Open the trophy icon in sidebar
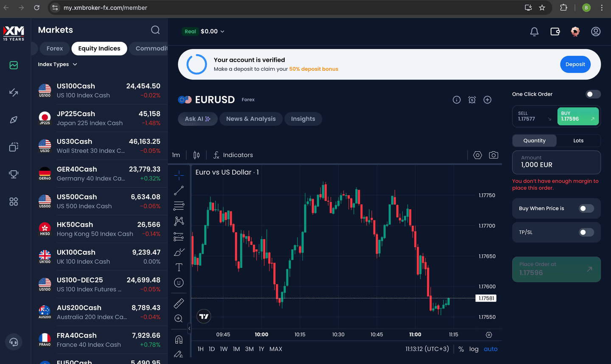 pyautogui.click(x=14, y=174)
